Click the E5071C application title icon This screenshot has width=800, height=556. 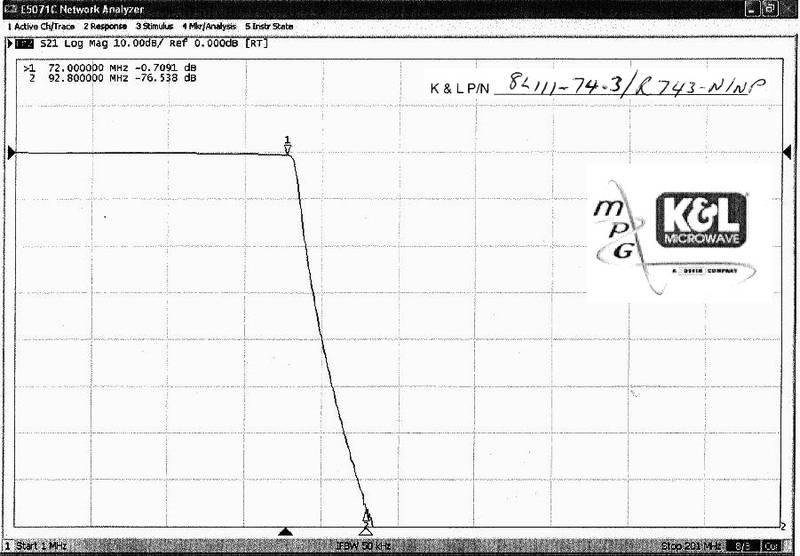click(10, 8)
